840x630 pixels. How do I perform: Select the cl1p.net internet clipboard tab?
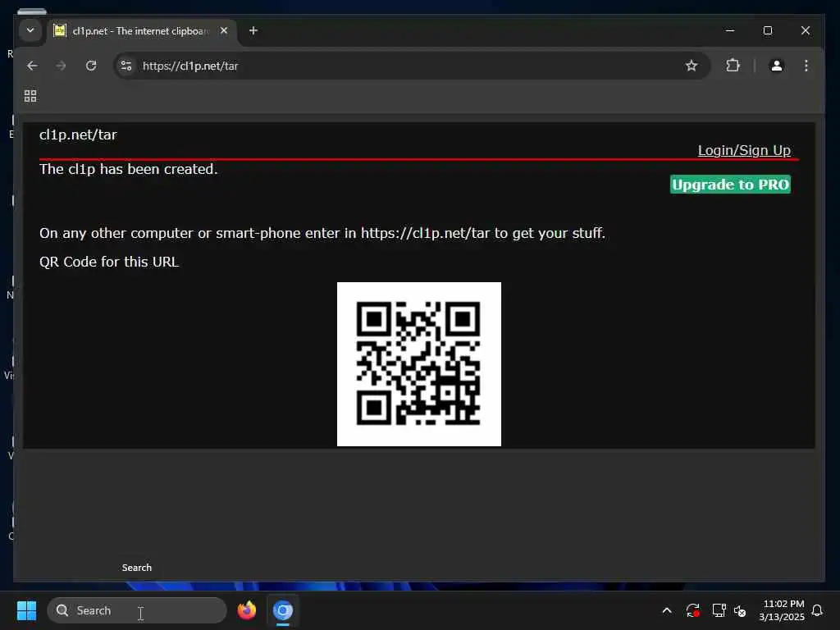140,31
